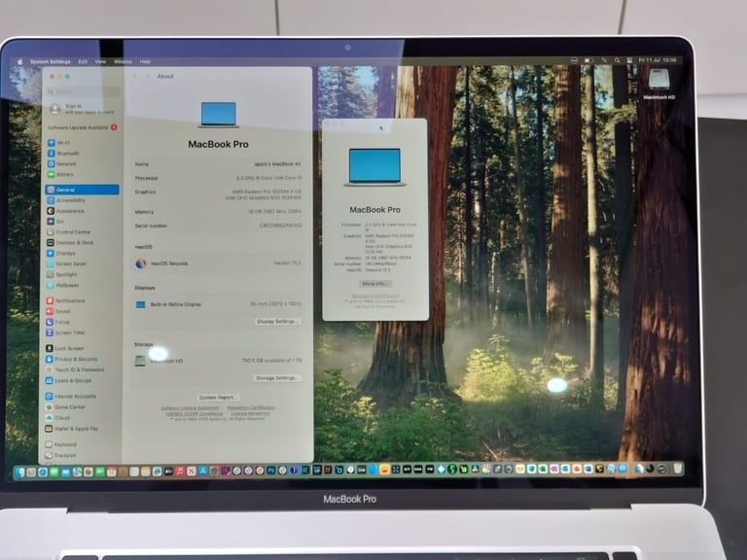Go forward using the toolbar forward arrow
The width and height of the screenshot is (747, 560).
pyautogui.click(x=148, y=76)
